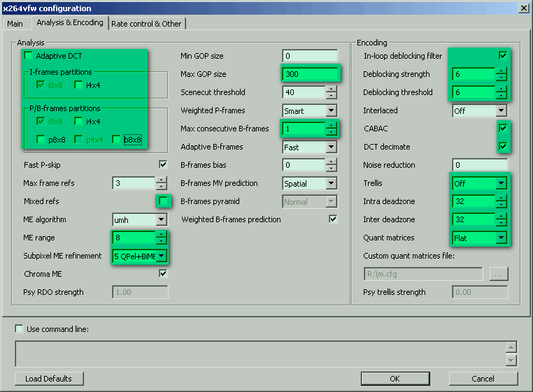533x392 pixels.
Task: Toggle the DCT decimate checkbox
Action: click(503, 147)
